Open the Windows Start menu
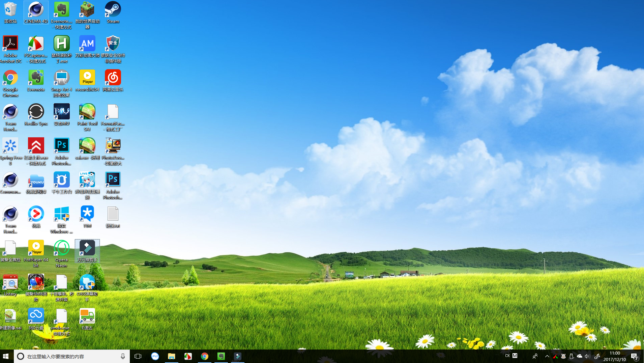This screenshot has width=644, height=363. pos(6,356)
